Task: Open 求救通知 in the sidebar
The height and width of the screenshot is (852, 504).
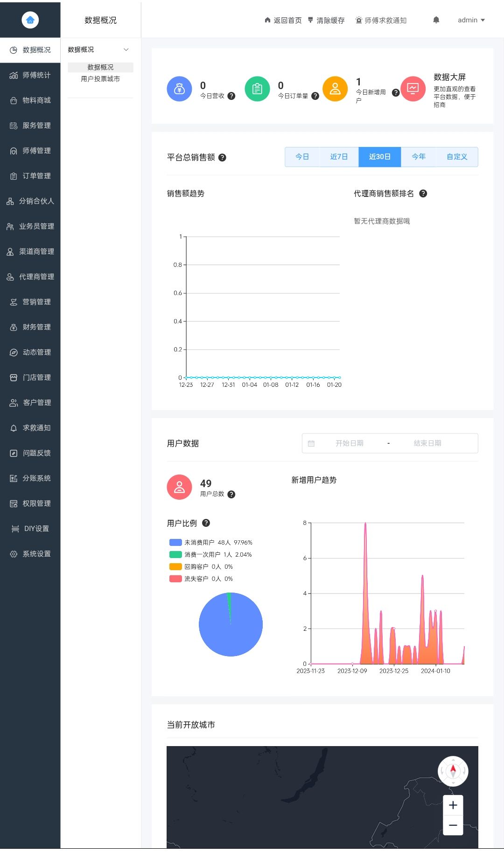Action: tap(30, 428)
